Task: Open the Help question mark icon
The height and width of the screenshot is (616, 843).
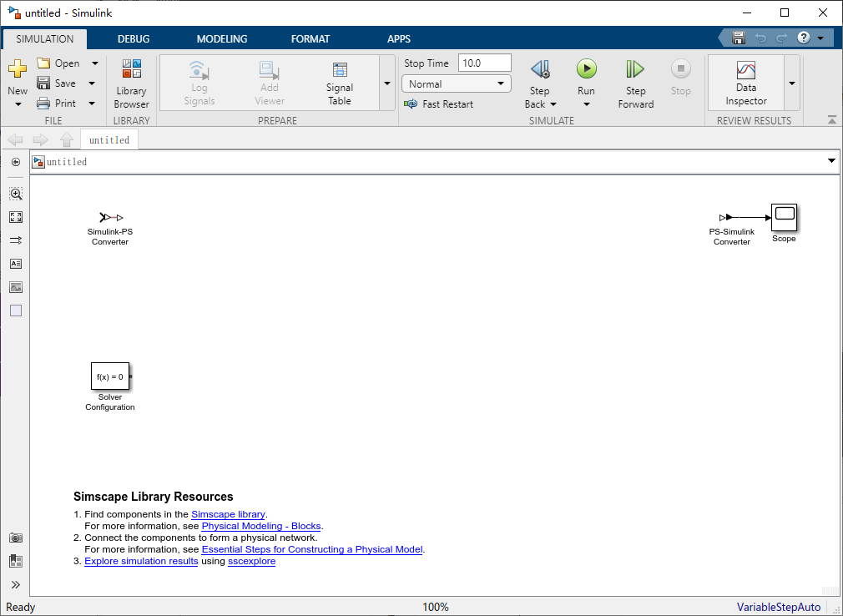Action: pos(803,38)
